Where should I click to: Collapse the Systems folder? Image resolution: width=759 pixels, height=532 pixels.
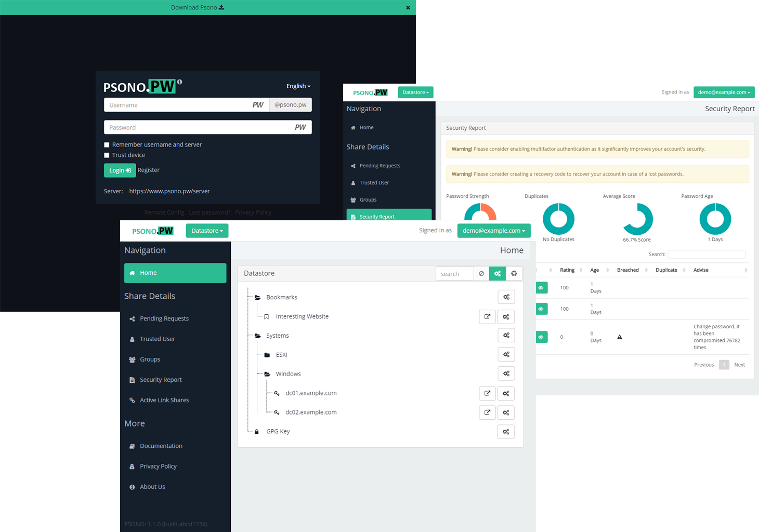257,336
